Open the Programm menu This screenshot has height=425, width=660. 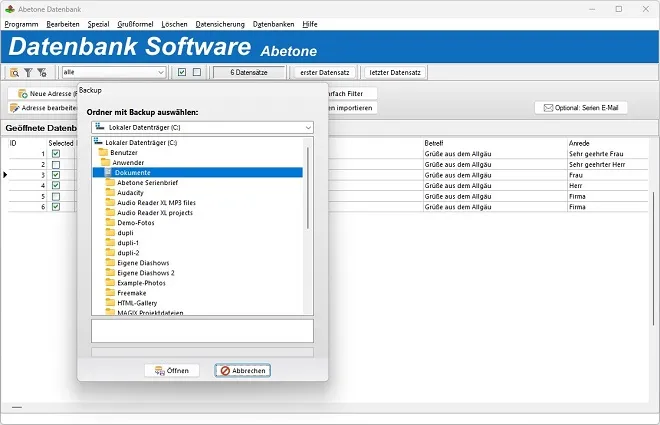click(21, 24)
